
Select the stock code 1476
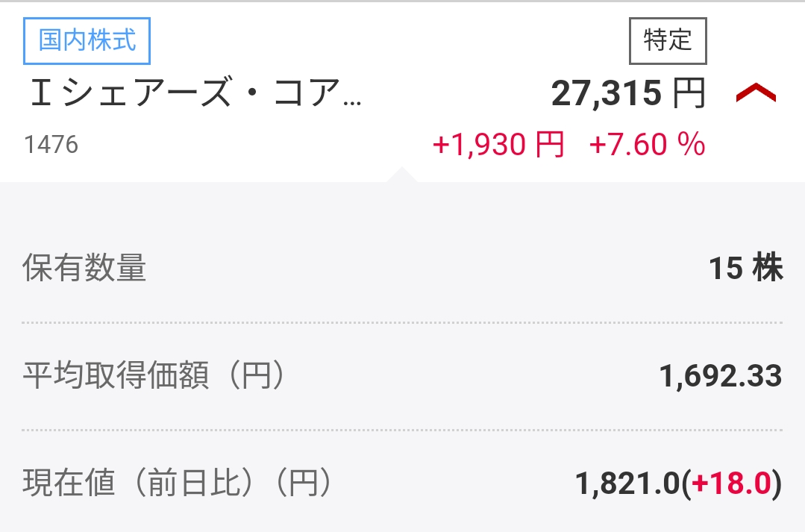click(51, 144)
